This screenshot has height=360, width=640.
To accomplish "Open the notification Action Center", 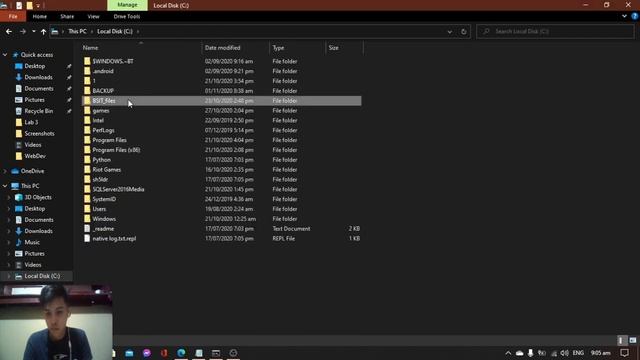I will [624, 353].
